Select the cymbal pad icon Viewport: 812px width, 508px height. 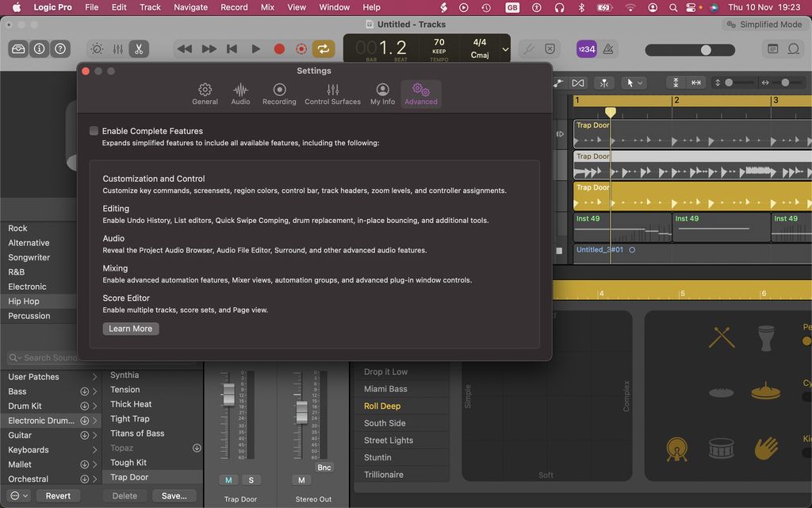(x=764, y=391)
